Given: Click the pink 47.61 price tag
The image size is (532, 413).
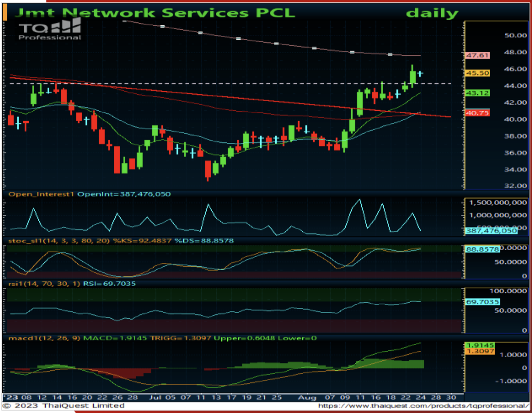Looking at the screenshot, I should pyautogui.click(x=478, y=55).
